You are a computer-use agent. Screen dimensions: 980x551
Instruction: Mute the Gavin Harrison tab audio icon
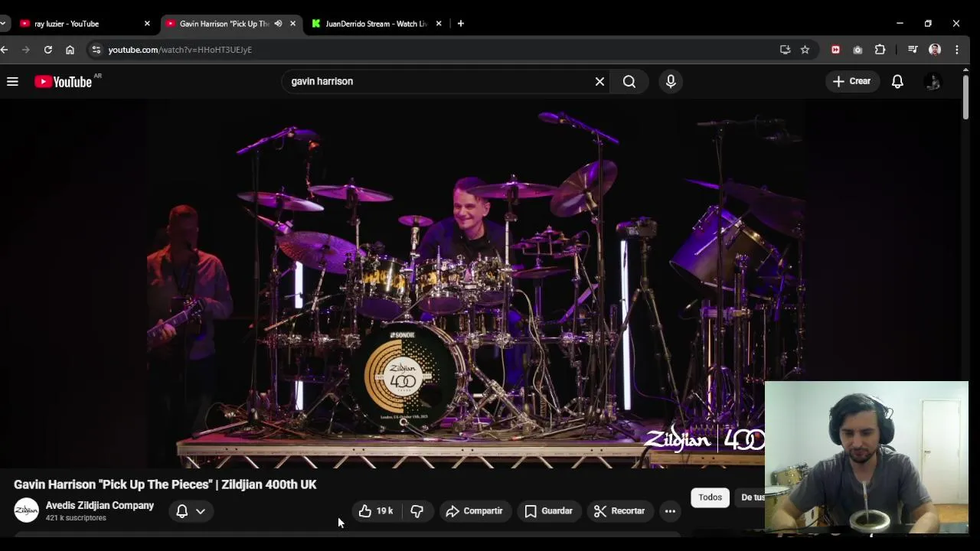(278, 24)
